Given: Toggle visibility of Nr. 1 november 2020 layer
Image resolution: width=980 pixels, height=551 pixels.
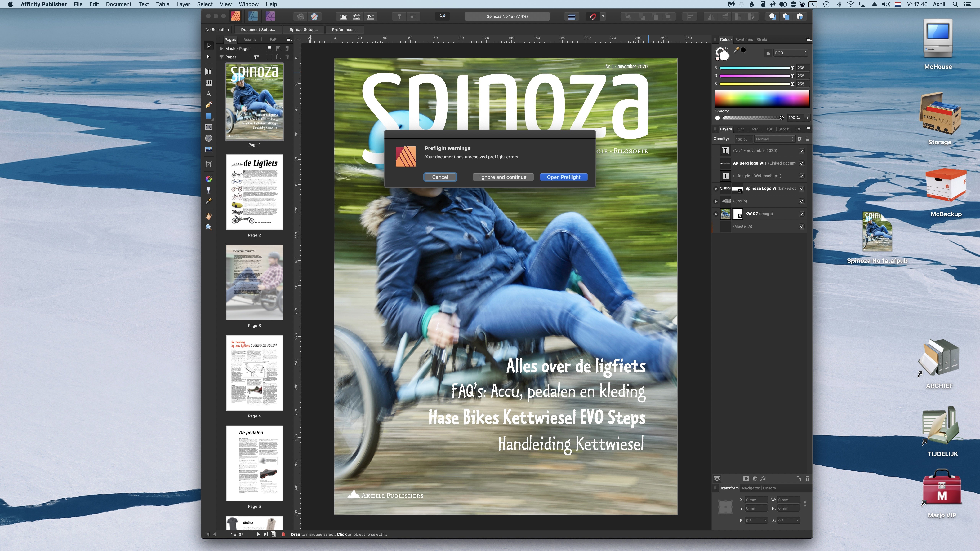Looking at the screenshot, I should (x=802, y=151).
